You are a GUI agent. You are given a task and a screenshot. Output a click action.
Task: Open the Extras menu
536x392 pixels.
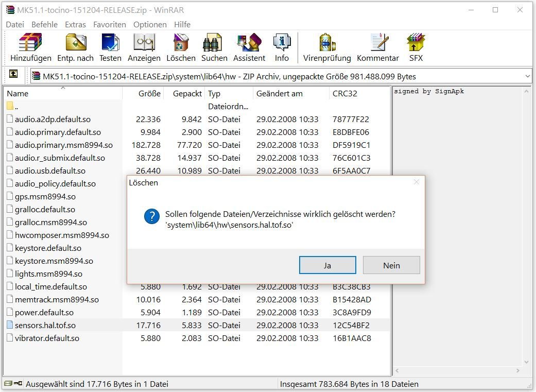[75, 25]
